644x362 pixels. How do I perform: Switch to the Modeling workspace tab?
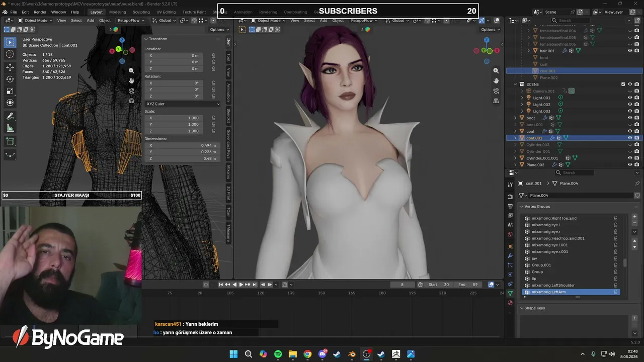pyautogui.click(x=118, y=12)
